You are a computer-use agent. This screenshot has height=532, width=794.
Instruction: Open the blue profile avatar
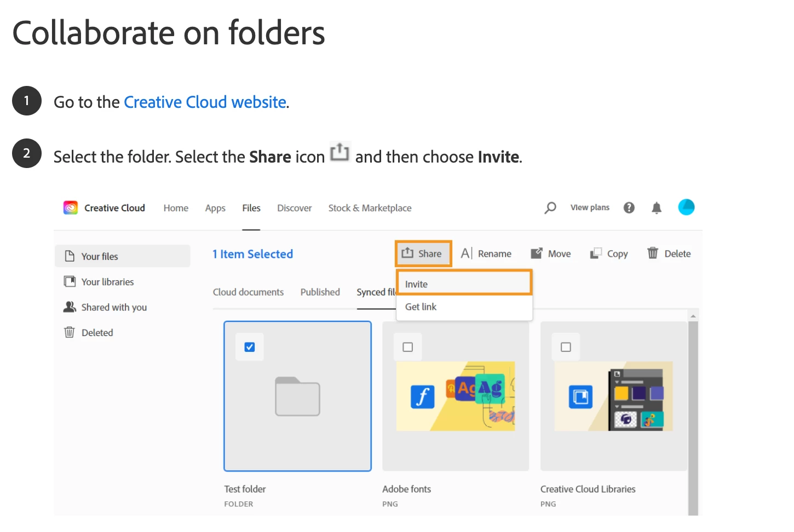pyautogui.click(x=686, y=207)
